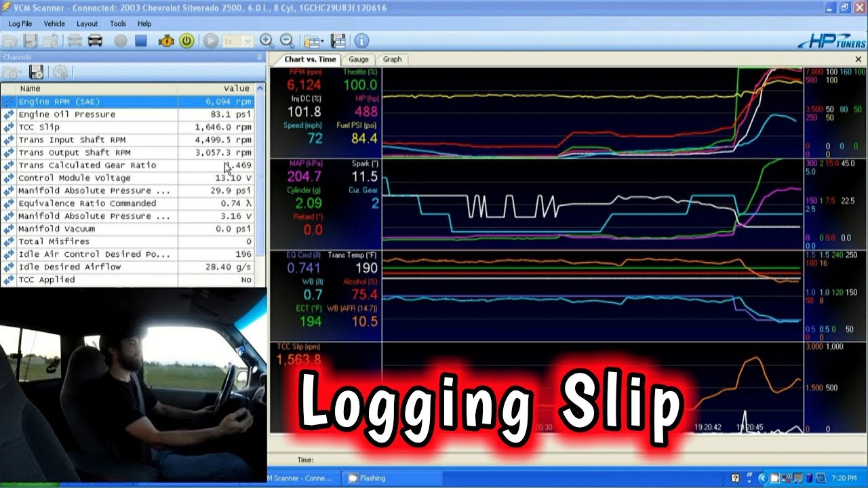Select the Engine Oil Pressure row
The image size is (868, 488).
[x=127, y=115]
